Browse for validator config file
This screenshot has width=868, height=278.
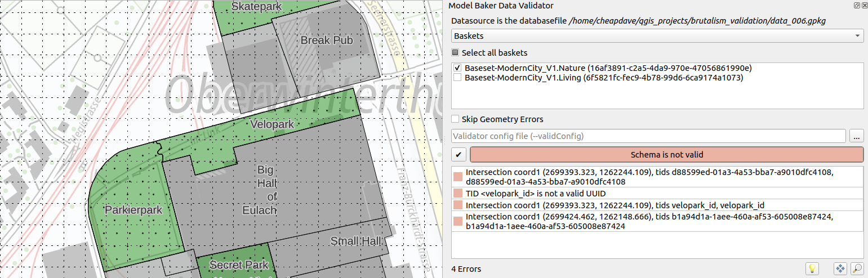[857, 136]
